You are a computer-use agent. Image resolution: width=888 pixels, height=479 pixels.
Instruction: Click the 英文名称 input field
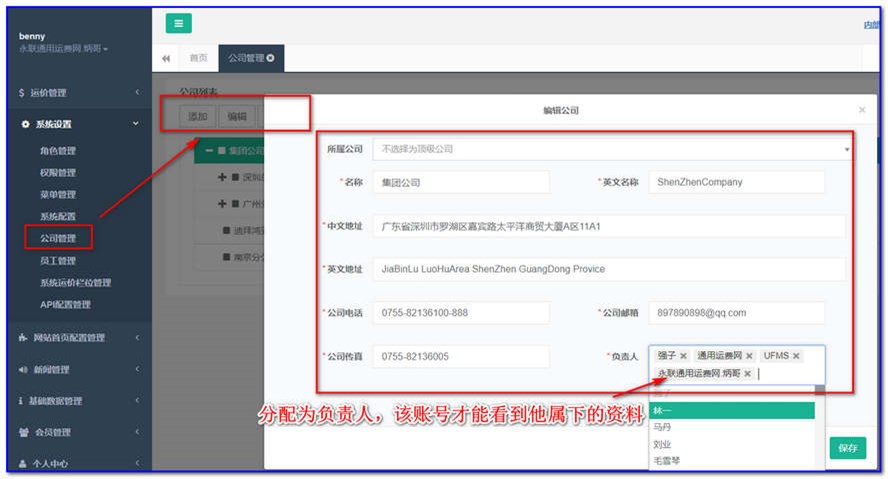pyautogui.click(x=736, y=182)
